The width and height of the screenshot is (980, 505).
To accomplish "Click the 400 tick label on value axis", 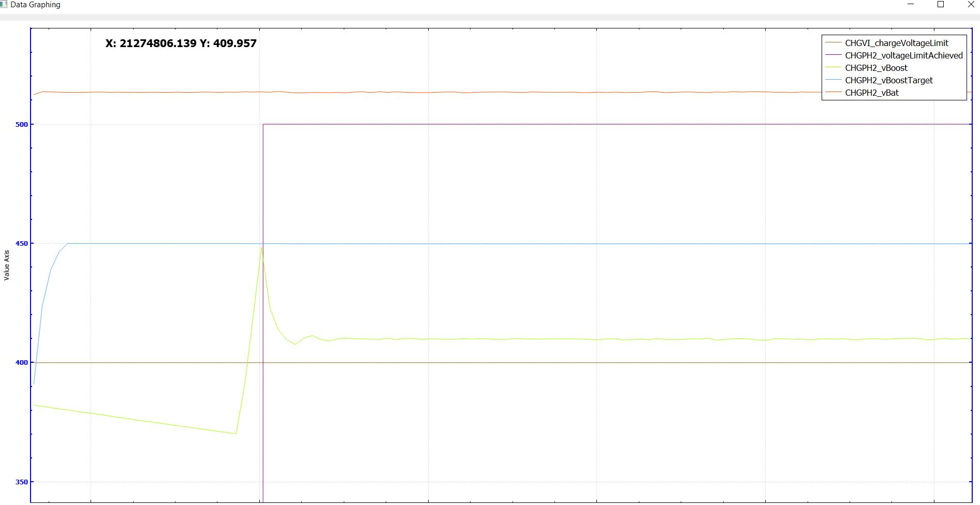I will click(x=21, y=362).
